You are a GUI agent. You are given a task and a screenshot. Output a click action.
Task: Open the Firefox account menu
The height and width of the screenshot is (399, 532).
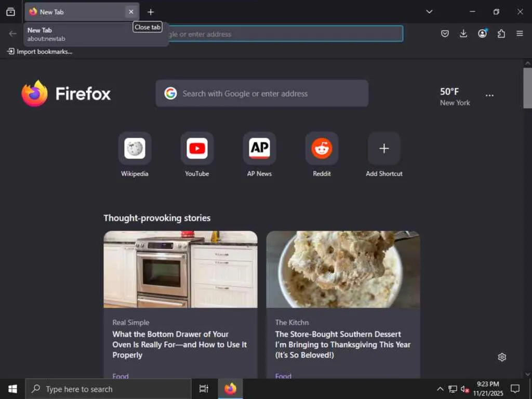tap(482, 33)
